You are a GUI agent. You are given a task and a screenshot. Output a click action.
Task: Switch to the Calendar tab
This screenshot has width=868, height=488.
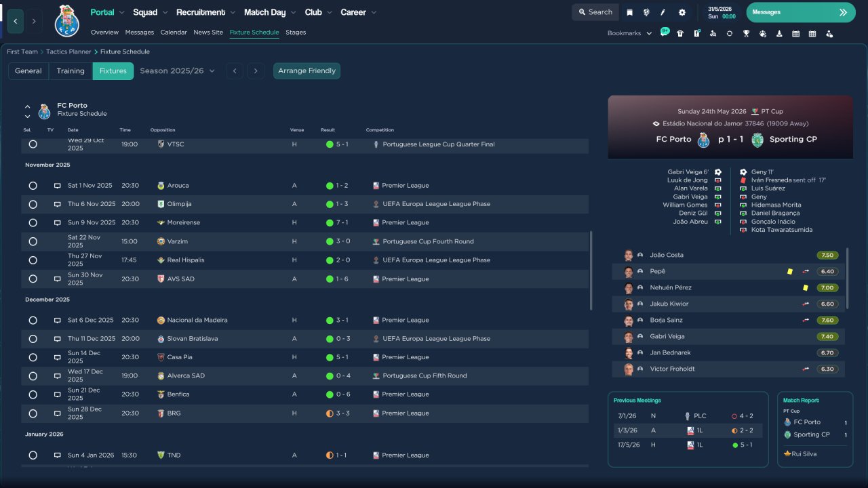click(x=174, y=33)
